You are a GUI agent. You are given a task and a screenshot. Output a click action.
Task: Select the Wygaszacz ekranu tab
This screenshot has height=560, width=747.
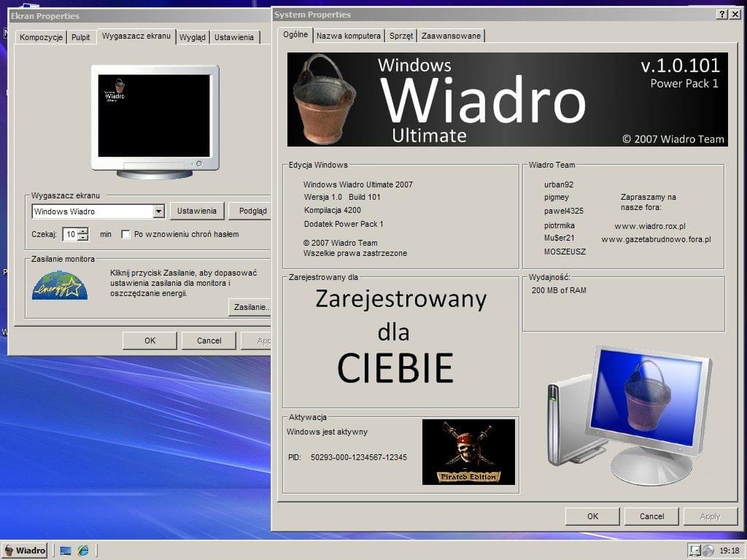click(x=136, y=36)
